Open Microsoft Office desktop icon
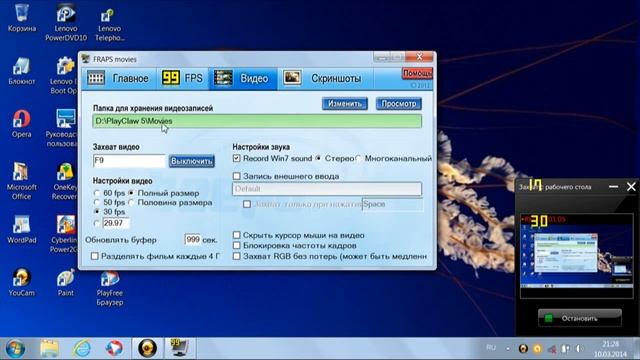Image resolution: width=640 pixels, height=360 pixels. 22,181
